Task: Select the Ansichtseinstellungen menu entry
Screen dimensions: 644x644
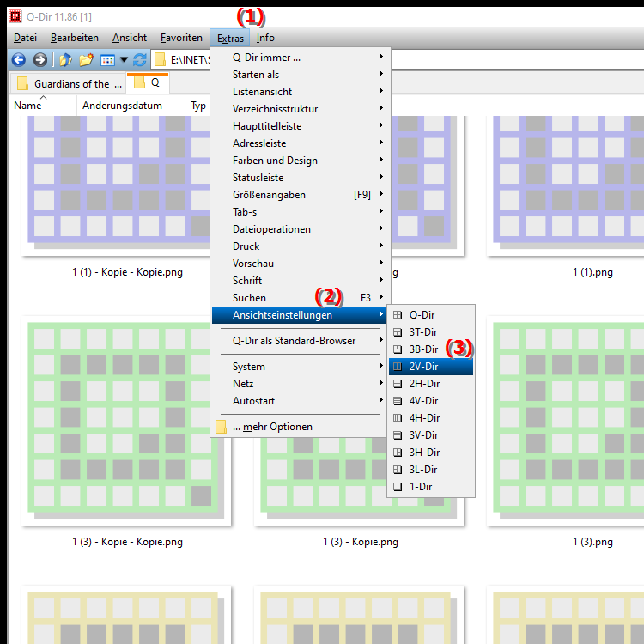Action: tap(301, 315)
